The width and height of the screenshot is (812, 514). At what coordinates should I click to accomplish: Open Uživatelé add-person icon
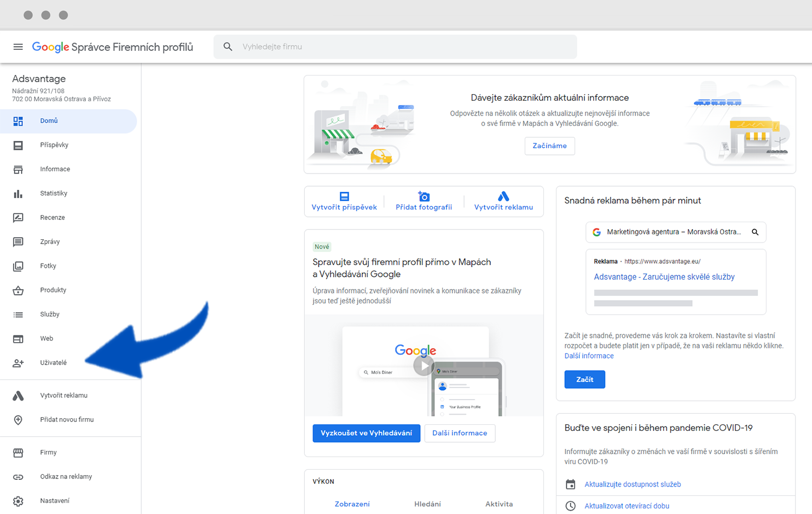(18, 363)
